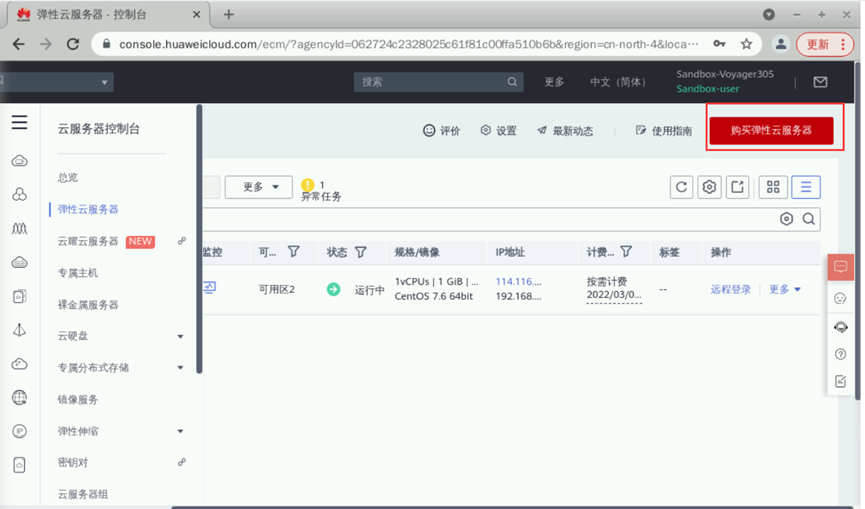Open help question mark on right rail

pyautogui.click(x=840, y=354)
